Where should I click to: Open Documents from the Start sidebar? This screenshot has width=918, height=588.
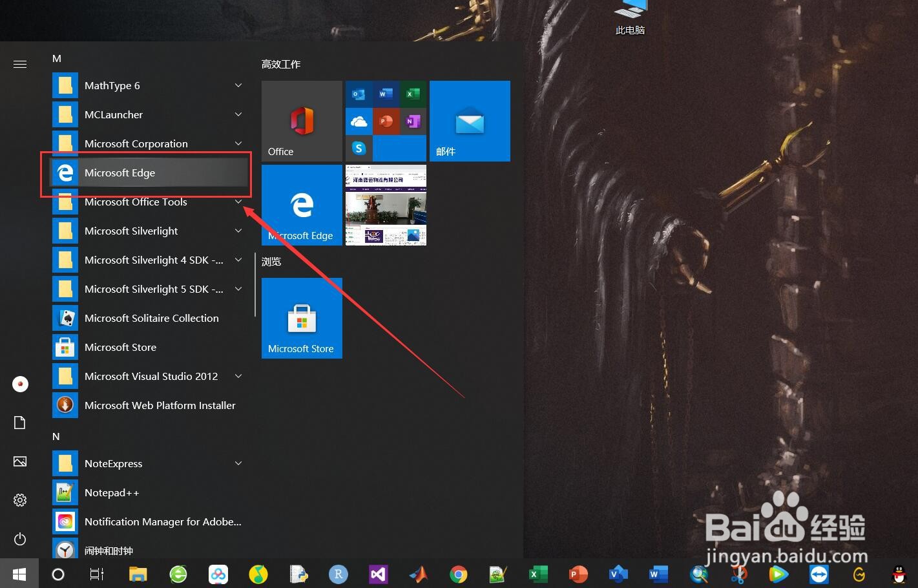coord(20,423)
